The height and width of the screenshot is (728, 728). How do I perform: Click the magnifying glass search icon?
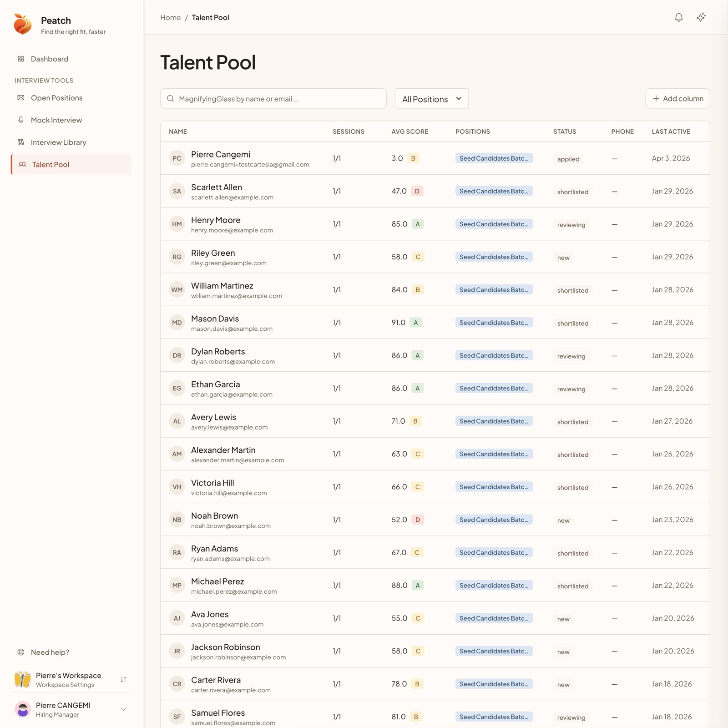click(170, 99)
